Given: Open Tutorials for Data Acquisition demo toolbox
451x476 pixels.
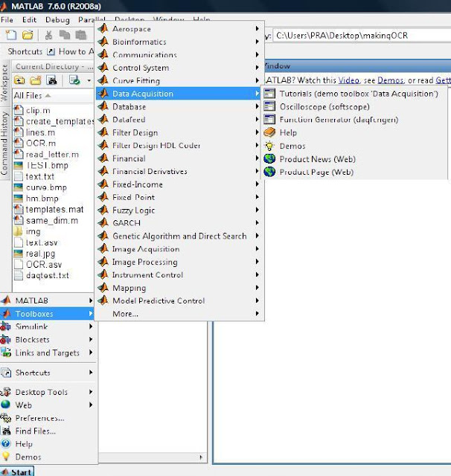Looking at the screenshot, I should pyautogui.click(x=354, y=94).
